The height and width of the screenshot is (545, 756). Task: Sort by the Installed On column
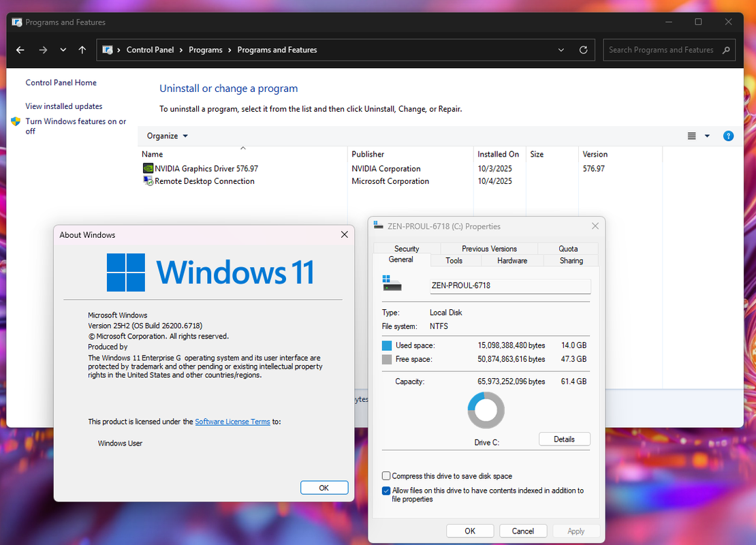[x=499, y=154]
